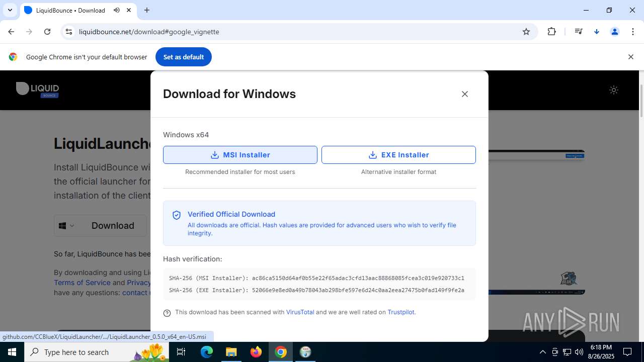
Task: Download the MSI Installer
Action: click(240, 155)
